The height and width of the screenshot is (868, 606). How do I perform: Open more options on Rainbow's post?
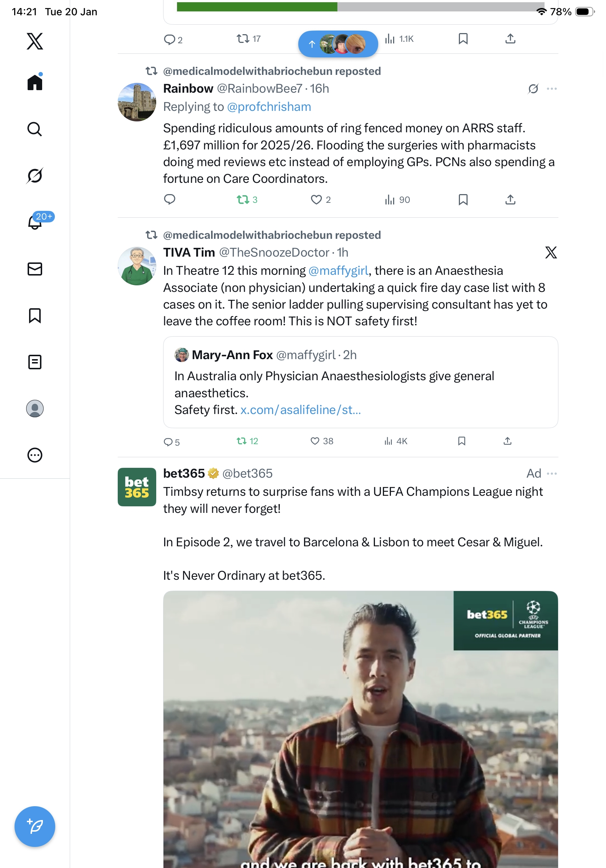tap(552, 88)
